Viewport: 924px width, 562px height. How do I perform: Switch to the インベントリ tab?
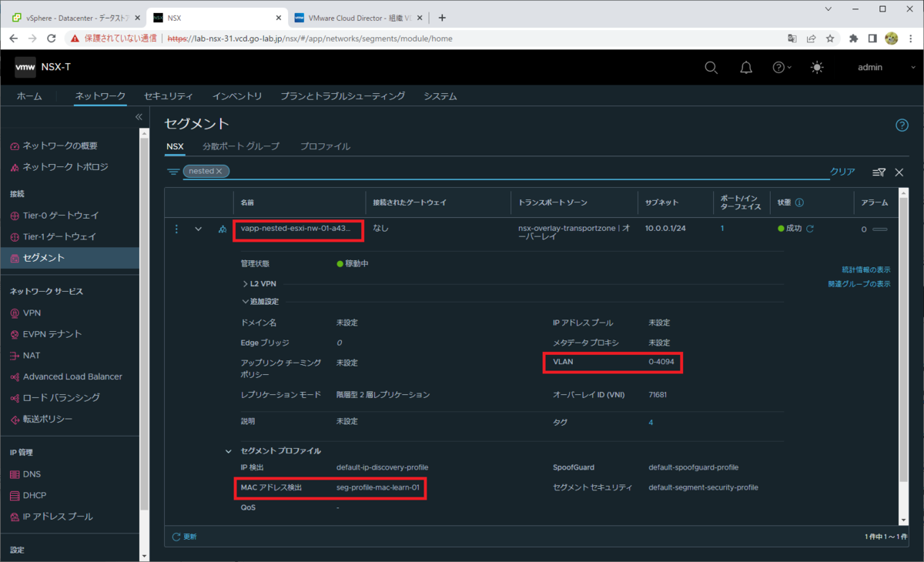[237, 96]
